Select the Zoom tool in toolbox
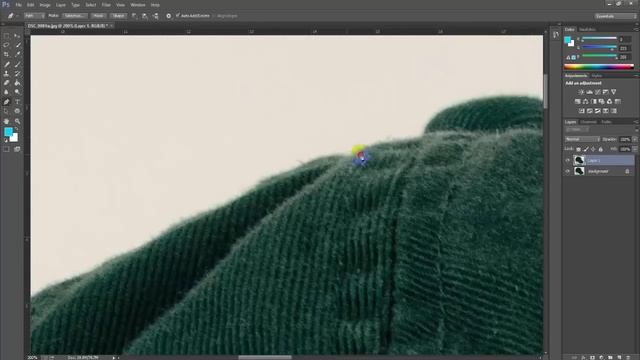Viewport: 640px width, 360px height. [17, 121]
